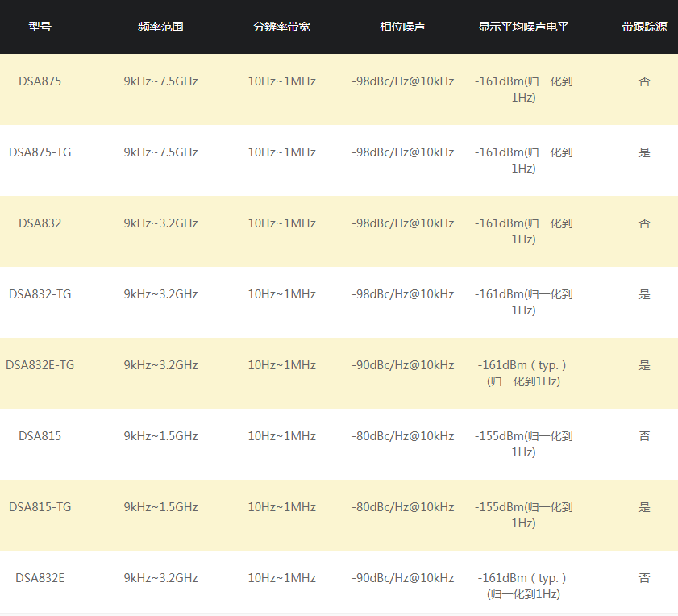The image size is (678, 616).
Task: Select the 是 tracking source value for DSA875-TG
Action: coord(644,152)
